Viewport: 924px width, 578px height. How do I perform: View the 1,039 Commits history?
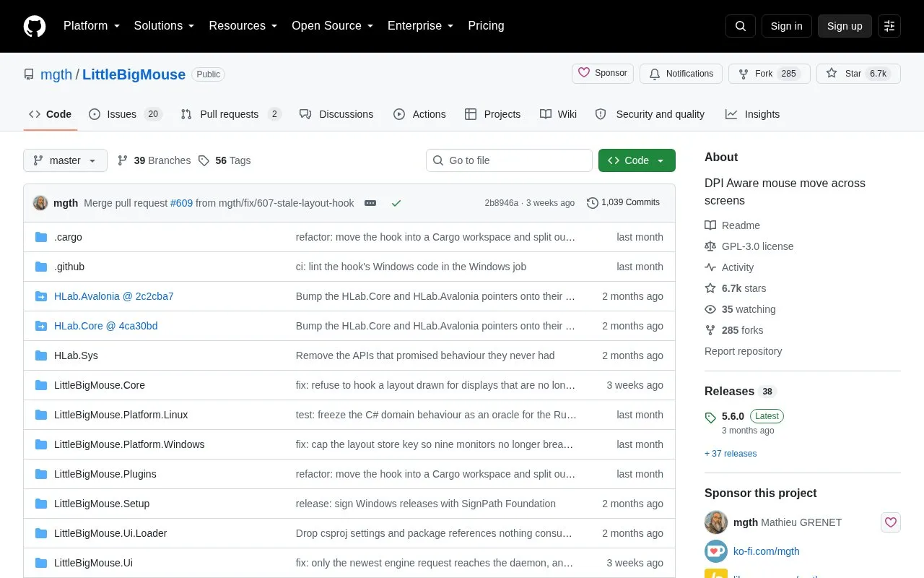(623, 203)
